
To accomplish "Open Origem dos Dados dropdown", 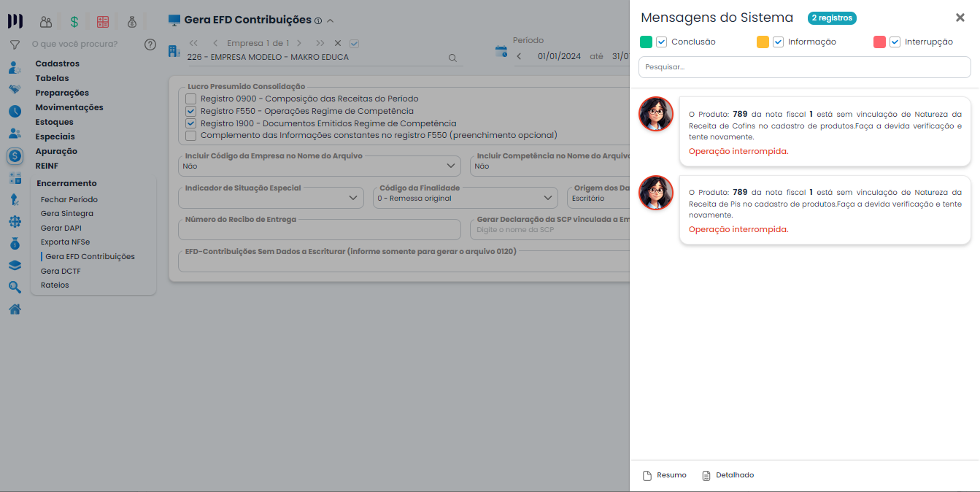I will click(598, 198).
